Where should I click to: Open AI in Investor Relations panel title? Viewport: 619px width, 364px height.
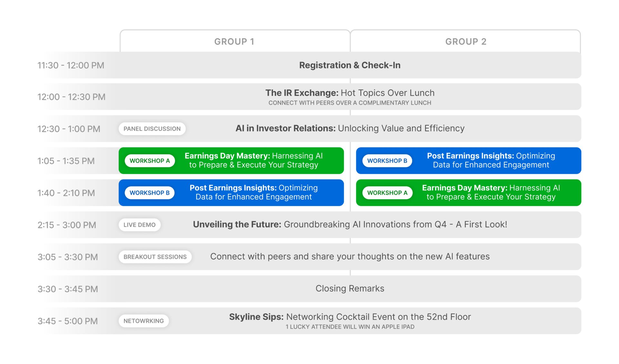tap(350, 128)
